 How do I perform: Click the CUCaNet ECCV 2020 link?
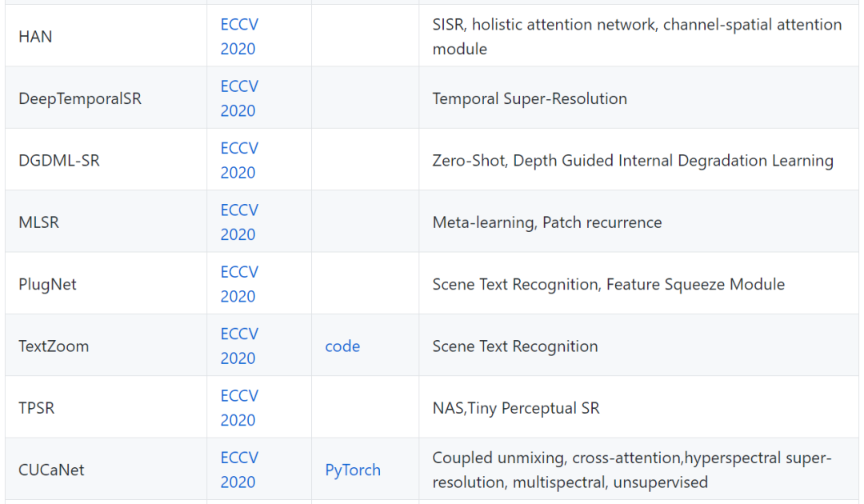[x=239, y=470]
